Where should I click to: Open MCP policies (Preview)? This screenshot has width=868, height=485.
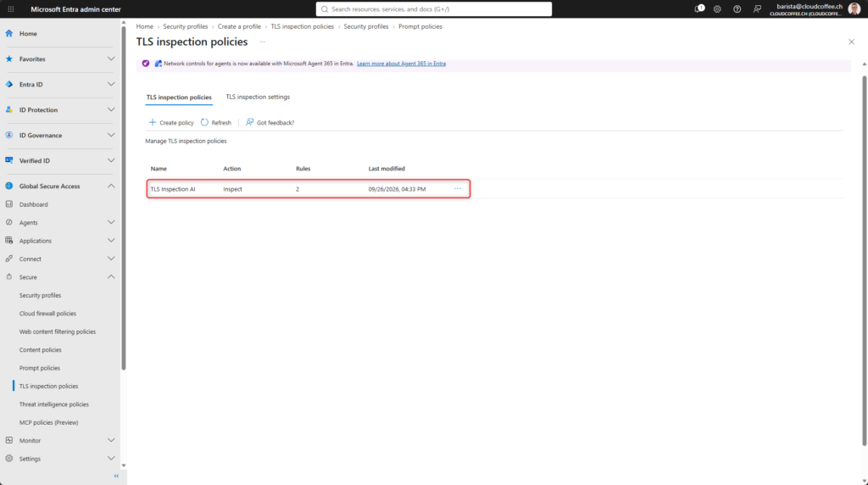(48, 422)
